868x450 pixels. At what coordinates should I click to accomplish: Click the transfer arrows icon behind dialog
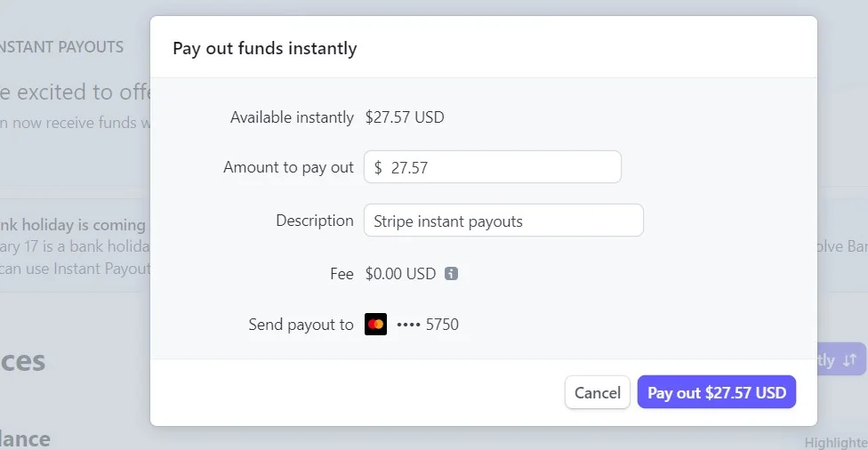(x=849, y=360)
